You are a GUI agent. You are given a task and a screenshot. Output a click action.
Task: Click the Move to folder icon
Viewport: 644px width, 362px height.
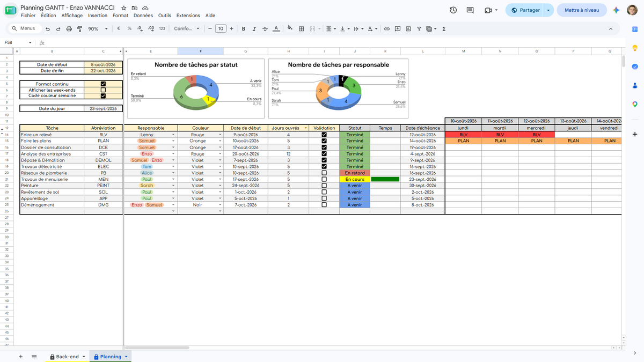[135, 9]
